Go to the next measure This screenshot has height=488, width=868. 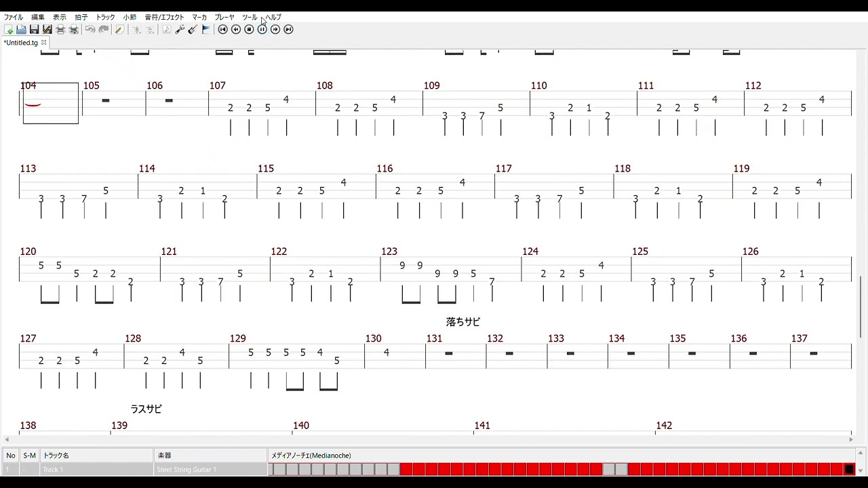[x=275, y=29]
